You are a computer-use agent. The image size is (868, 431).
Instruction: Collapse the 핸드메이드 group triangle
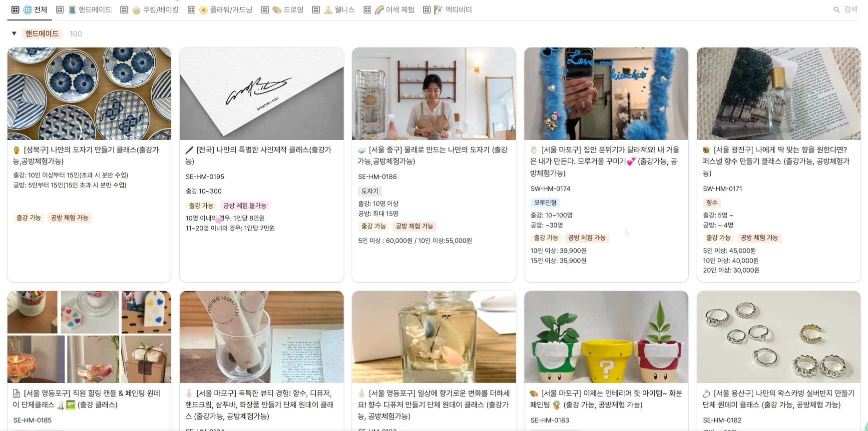coord(14,33)
